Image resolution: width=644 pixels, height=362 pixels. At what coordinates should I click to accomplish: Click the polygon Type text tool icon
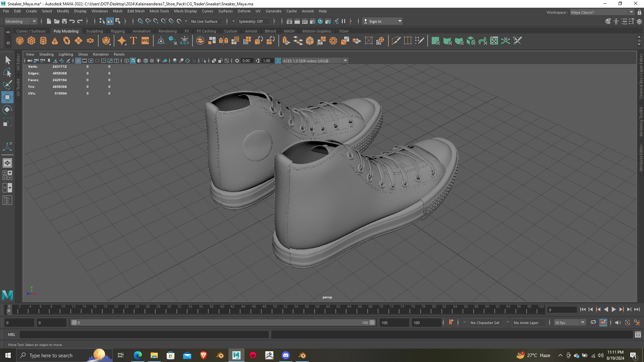[133, 41]
